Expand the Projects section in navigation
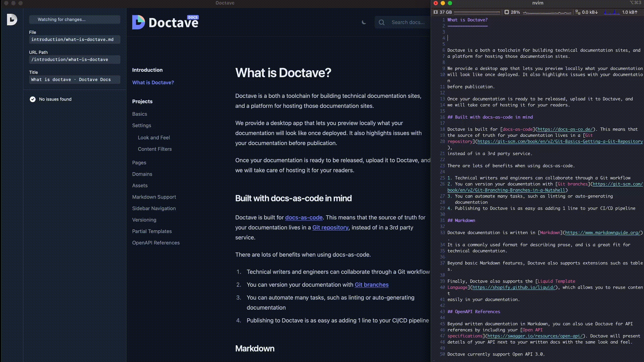 [x=142, y=101]
